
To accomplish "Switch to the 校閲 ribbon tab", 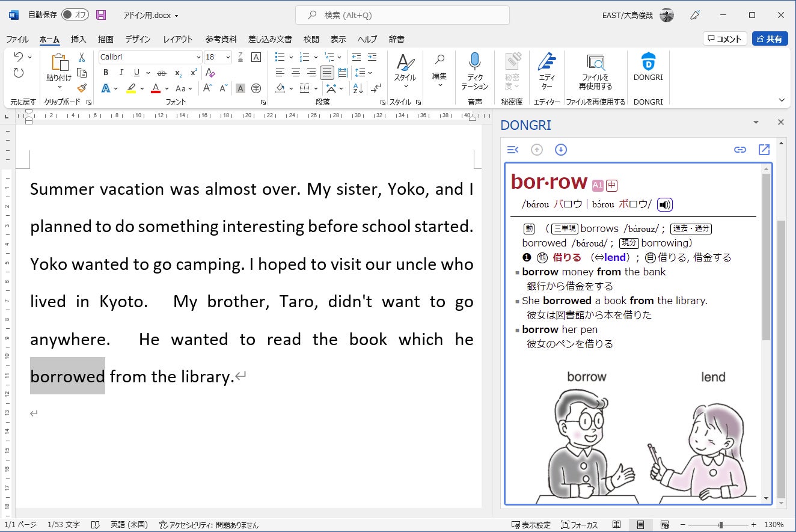I will click(311, 39).
